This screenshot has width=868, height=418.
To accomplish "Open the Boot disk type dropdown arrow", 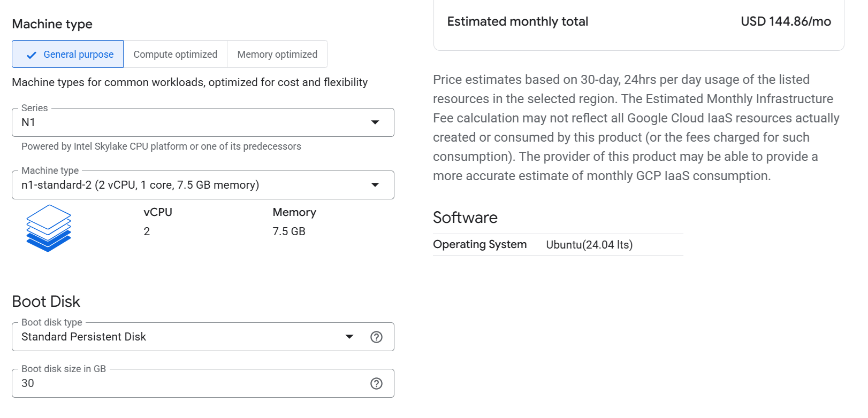I will click(x=349, y=337).
